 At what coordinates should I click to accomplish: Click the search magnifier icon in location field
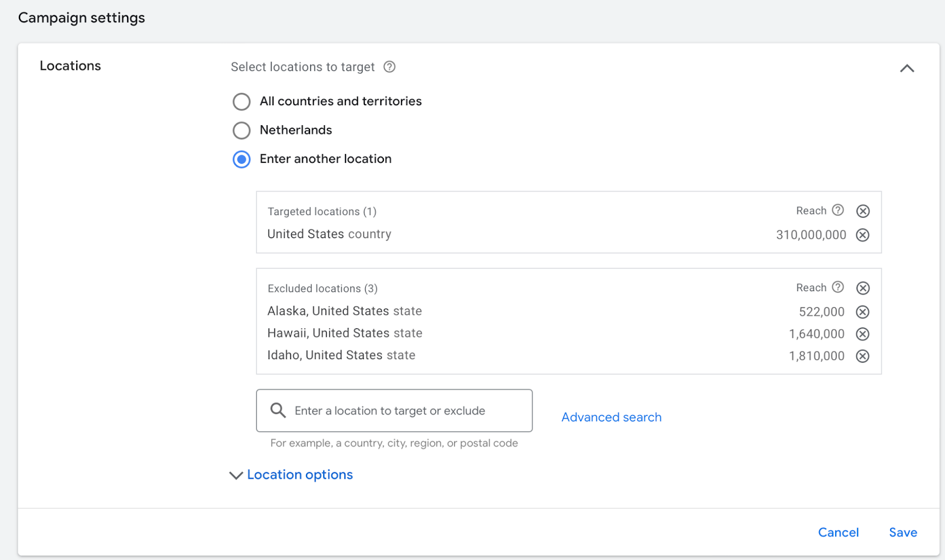[x=278, y=410]
